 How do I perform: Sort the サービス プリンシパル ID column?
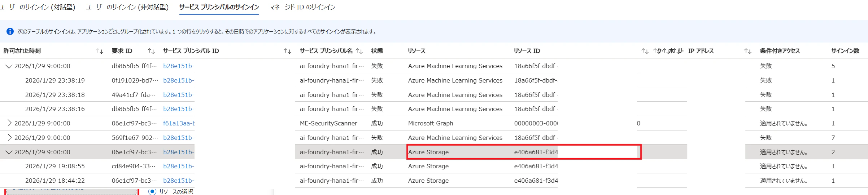(287, 51)
